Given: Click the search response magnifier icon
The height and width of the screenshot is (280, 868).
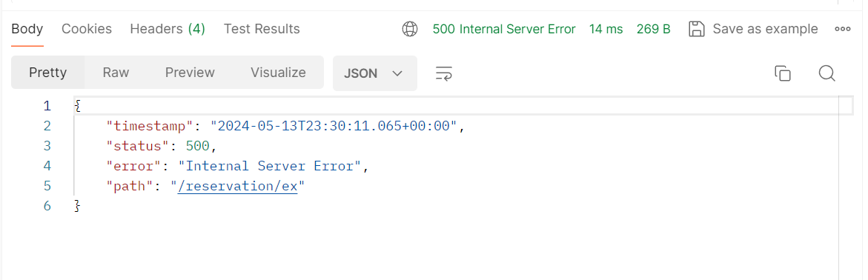Looking at the screenshot, I should (827, 73).
